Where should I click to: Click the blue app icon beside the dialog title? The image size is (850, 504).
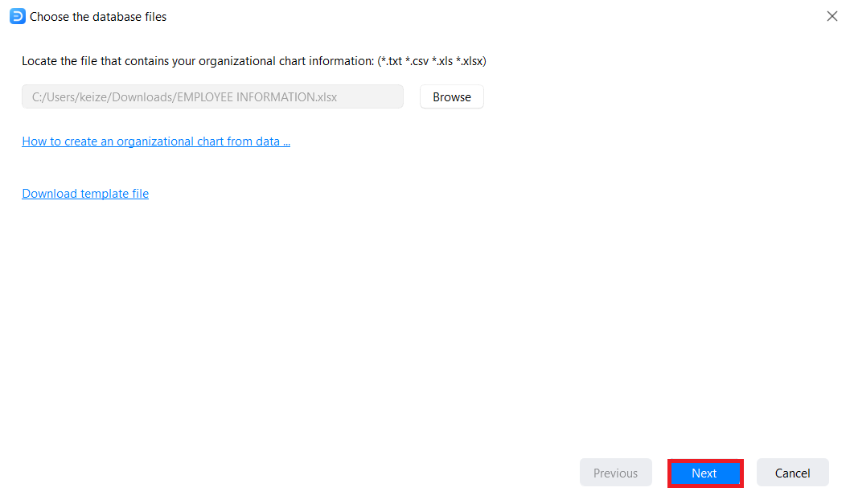17,16
